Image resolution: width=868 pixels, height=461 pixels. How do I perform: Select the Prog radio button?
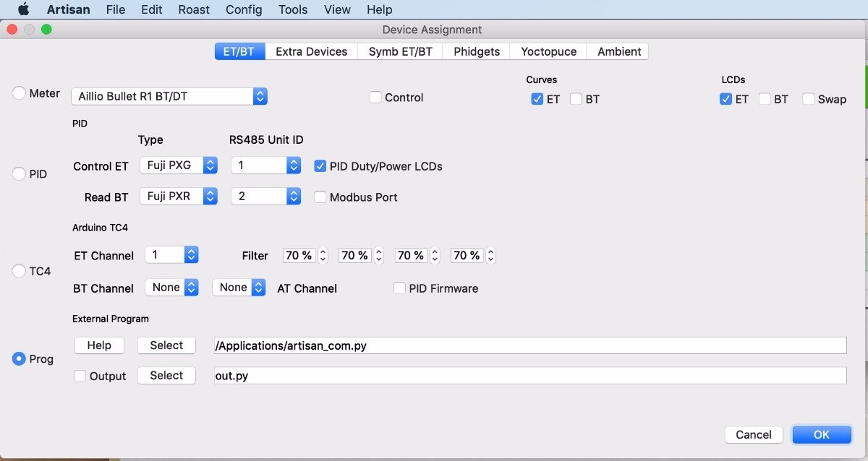[x=19, y=358]
